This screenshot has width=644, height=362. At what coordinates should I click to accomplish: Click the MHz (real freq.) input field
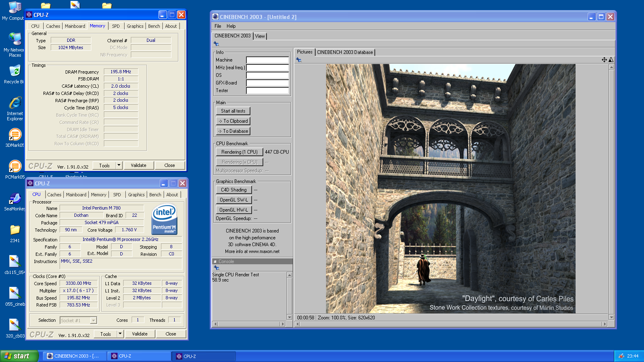click(268, 68)
